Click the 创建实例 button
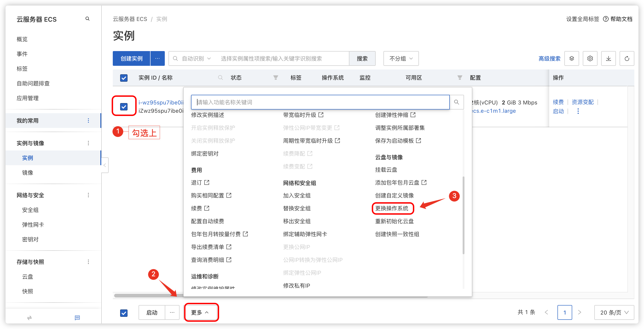 (x=131, y=58)
